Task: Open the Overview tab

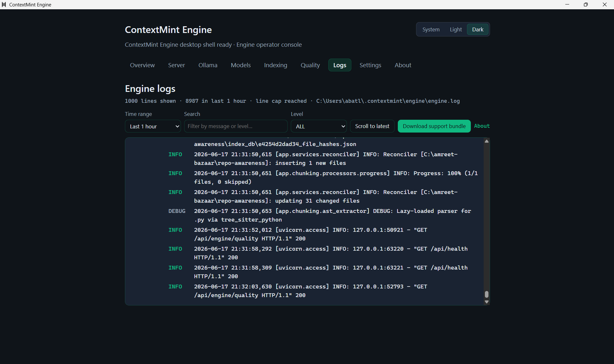Action: pyautogui.click(x=142, y=65)
